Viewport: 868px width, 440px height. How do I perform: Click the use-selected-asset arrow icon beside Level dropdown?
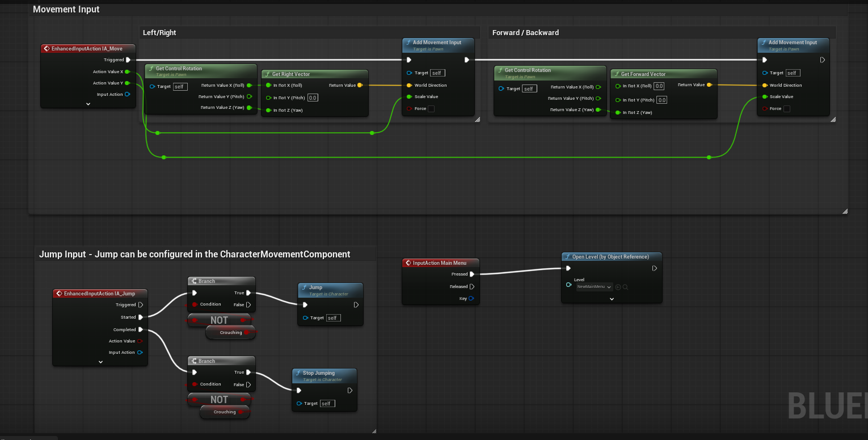coord(618,287)
